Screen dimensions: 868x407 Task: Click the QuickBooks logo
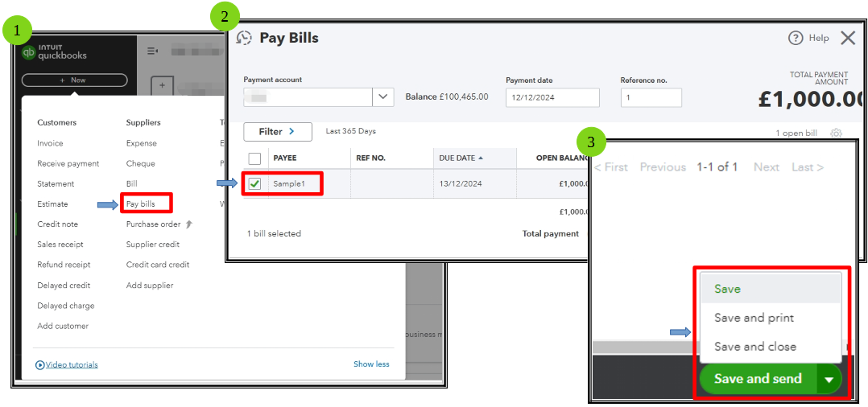pos(54,52)
